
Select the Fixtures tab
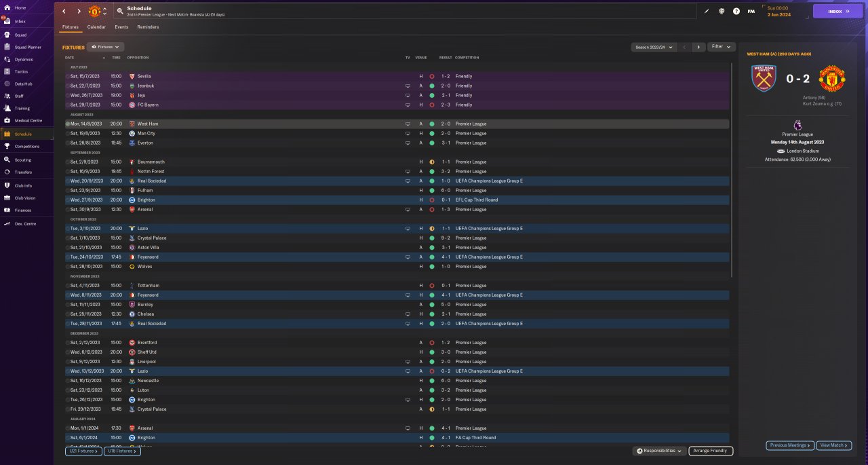(71, 27)
